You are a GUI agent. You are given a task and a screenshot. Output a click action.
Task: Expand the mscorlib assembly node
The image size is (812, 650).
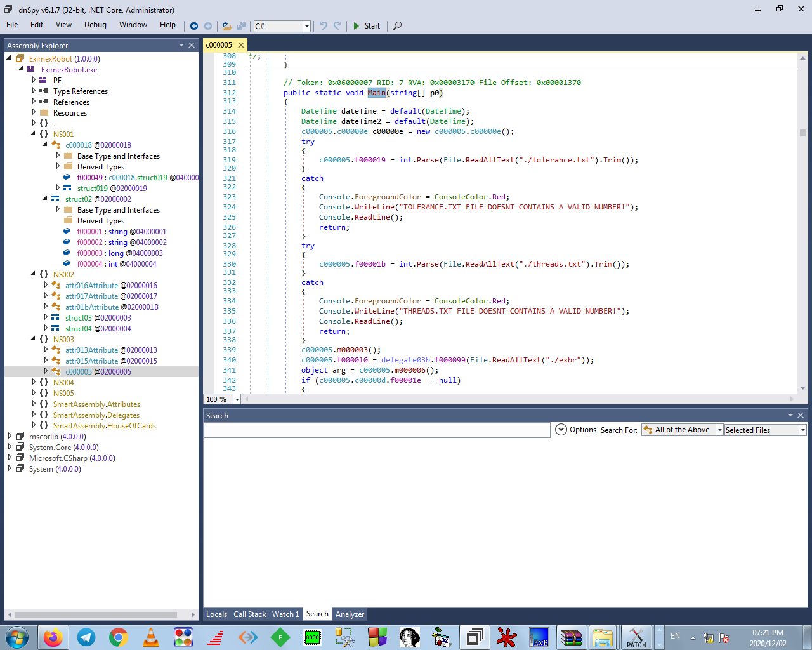pos(9,436)
